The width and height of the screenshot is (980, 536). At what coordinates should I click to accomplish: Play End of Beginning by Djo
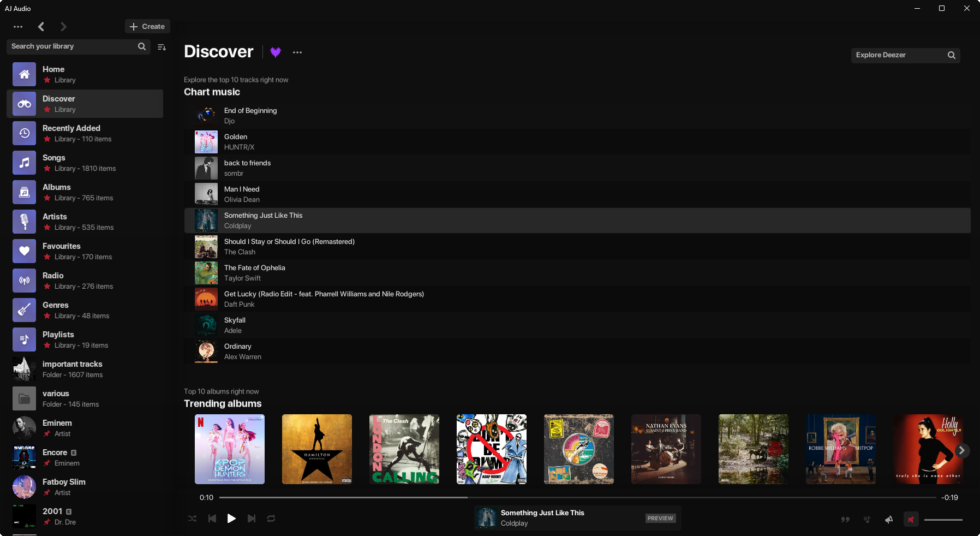577,116
